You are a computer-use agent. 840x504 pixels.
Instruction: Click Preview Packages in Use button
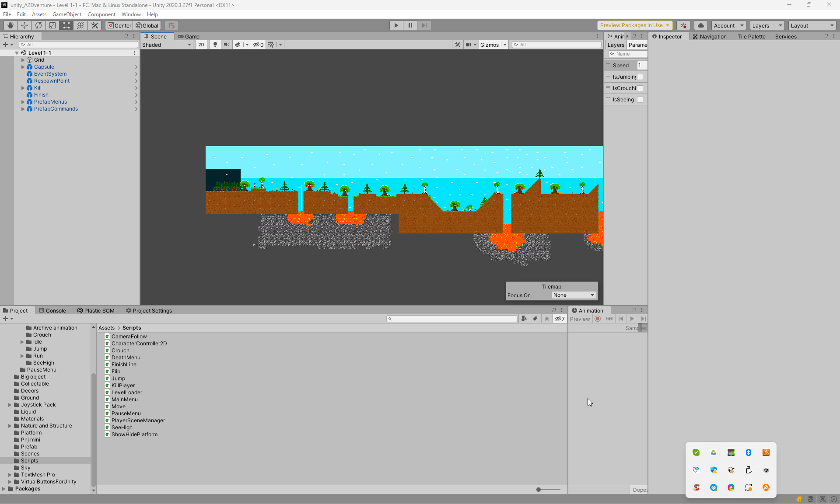click(634, 25)
